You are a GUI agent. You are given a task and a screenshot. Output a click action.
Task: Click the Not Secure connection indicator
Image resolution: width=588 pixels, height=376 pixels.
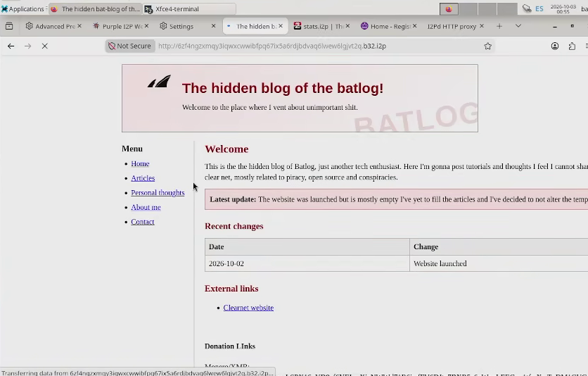[x=129, y=46]
